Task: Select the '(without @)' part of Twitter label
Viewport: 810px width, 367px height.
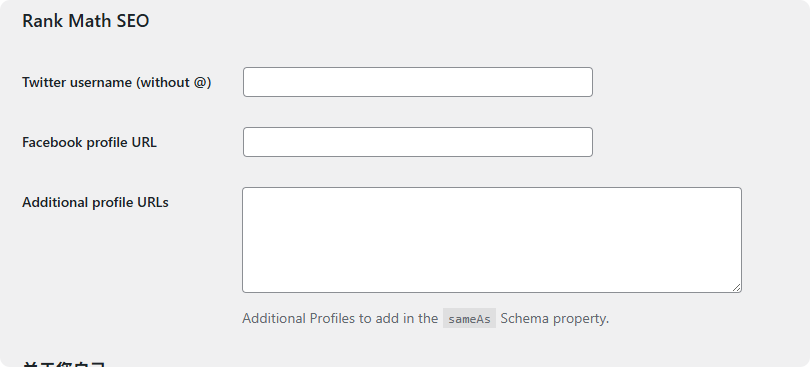Action: 174,82
